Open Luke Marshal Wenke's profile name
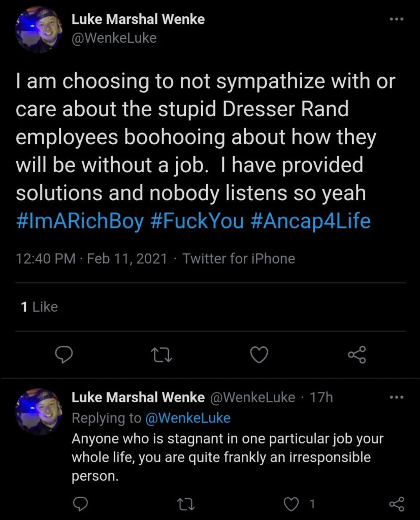 click(x=139, y=19)
